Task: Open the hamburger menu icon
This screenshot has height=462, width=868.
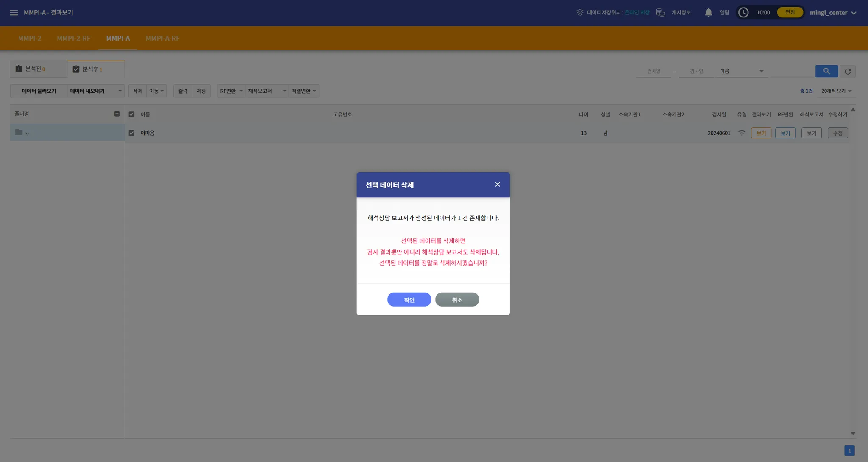Action: point(14,13)
